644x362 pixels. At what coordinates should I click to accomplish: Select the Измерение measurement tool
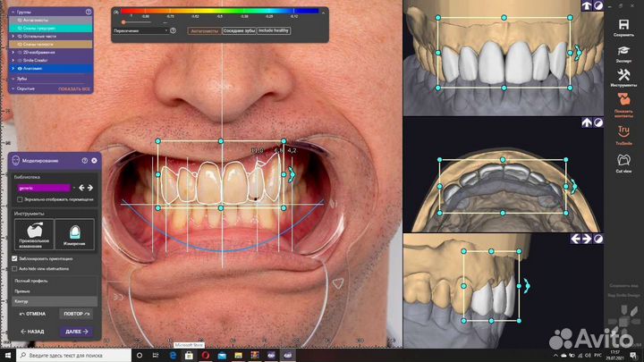point(75,234)
